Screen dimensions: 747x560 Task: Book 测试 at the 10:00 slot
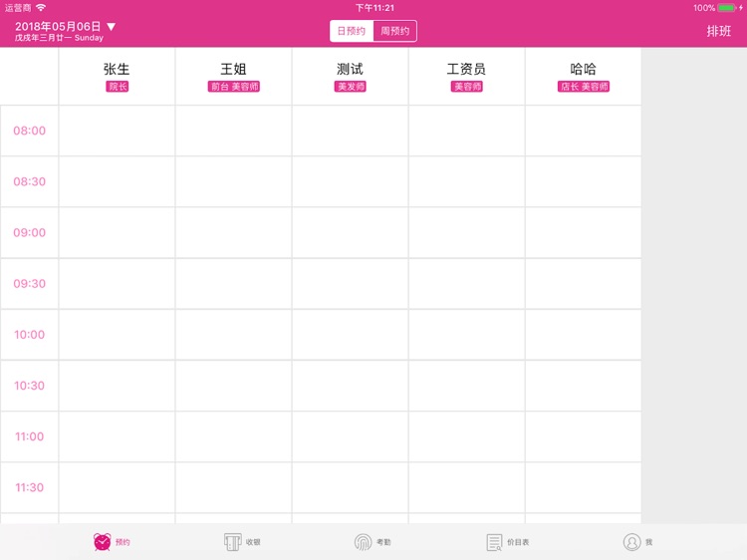[351, 335]
